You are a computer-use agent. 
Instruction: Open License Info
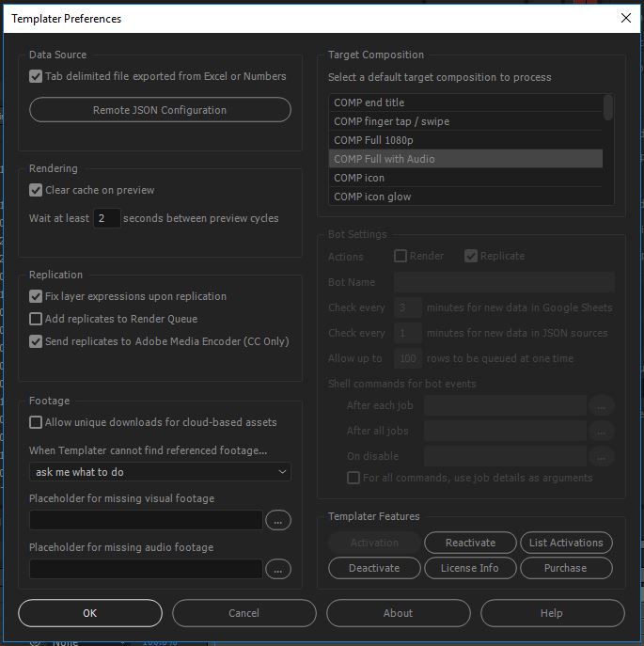[x=470, y=568]
